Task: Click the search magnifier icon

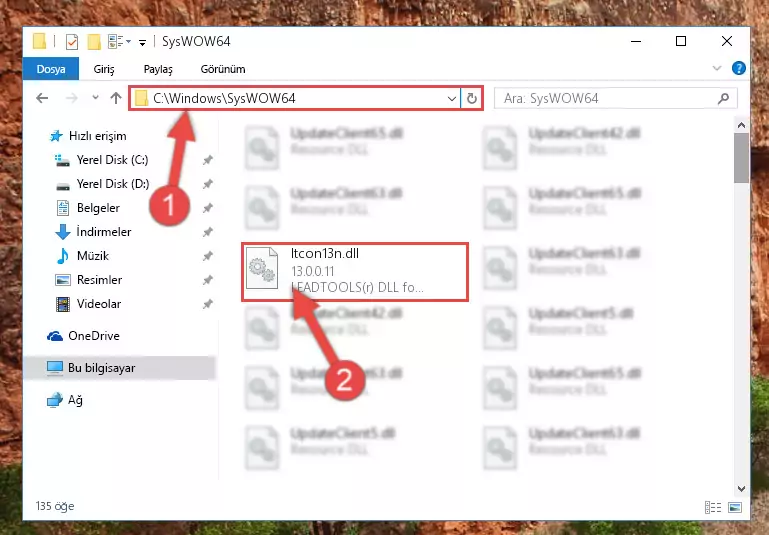Action: 723,99
